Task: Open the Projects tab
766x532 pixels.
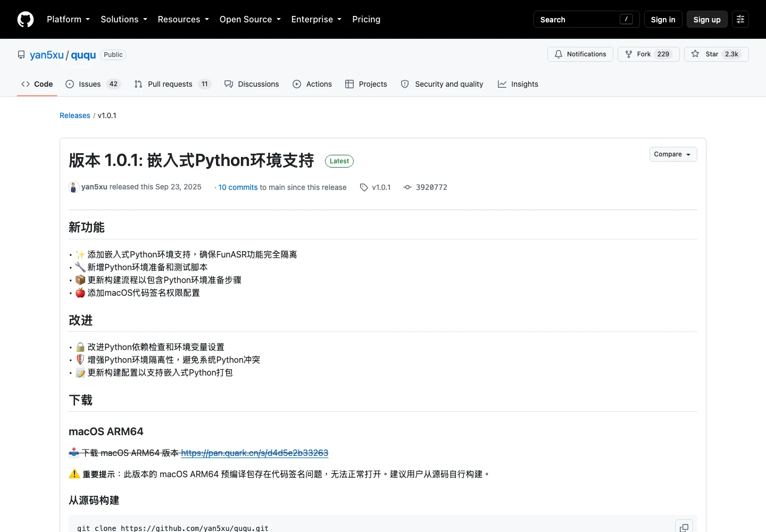Action: 366,84
